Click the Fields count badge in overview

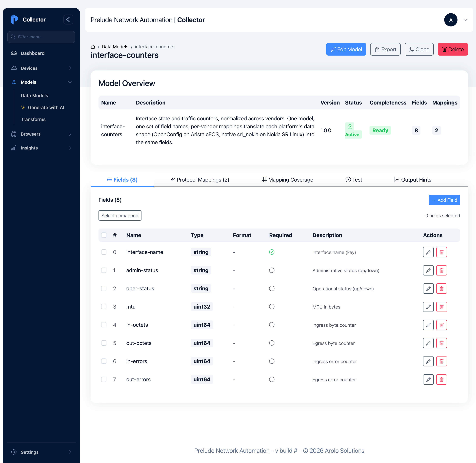coord(416,130)
